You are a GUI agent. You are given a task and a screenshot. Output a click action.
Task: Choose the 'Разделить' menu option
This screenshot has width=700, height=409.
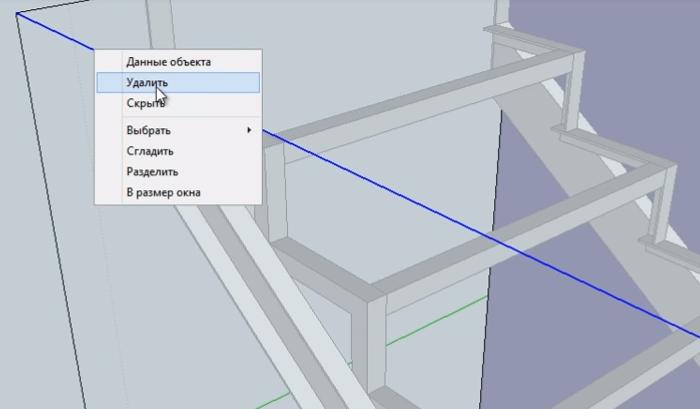click(152, 171)
